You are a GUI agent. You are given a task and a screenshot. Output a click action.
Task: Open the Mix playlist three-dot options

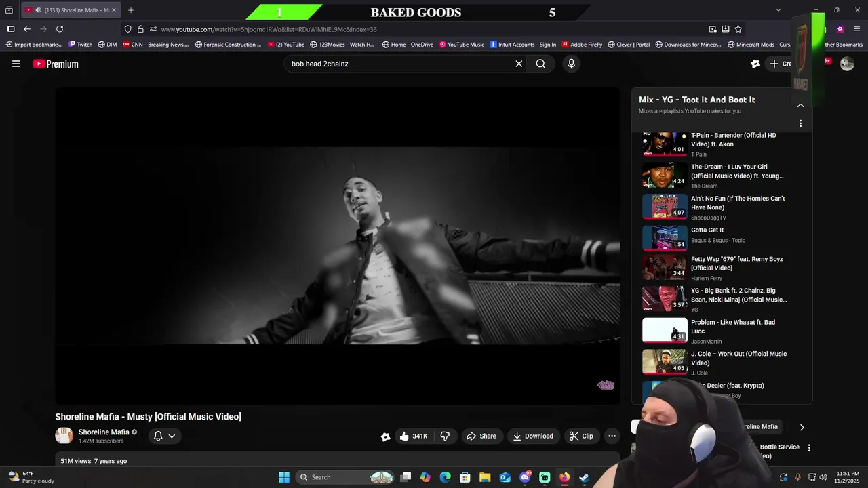[800, 123]
